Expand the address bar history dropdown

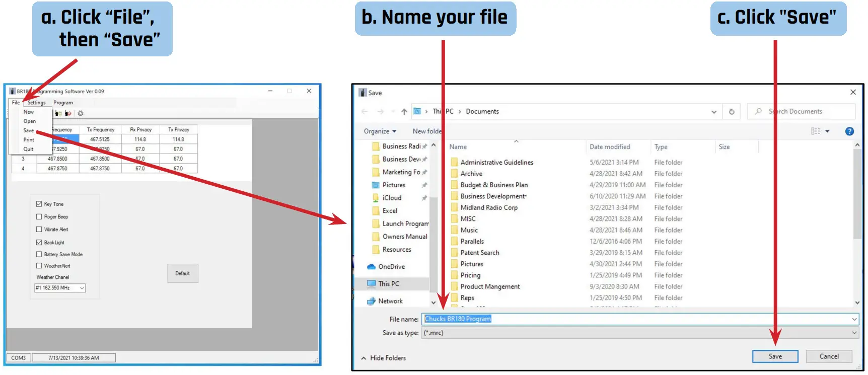tap(714, 112)
